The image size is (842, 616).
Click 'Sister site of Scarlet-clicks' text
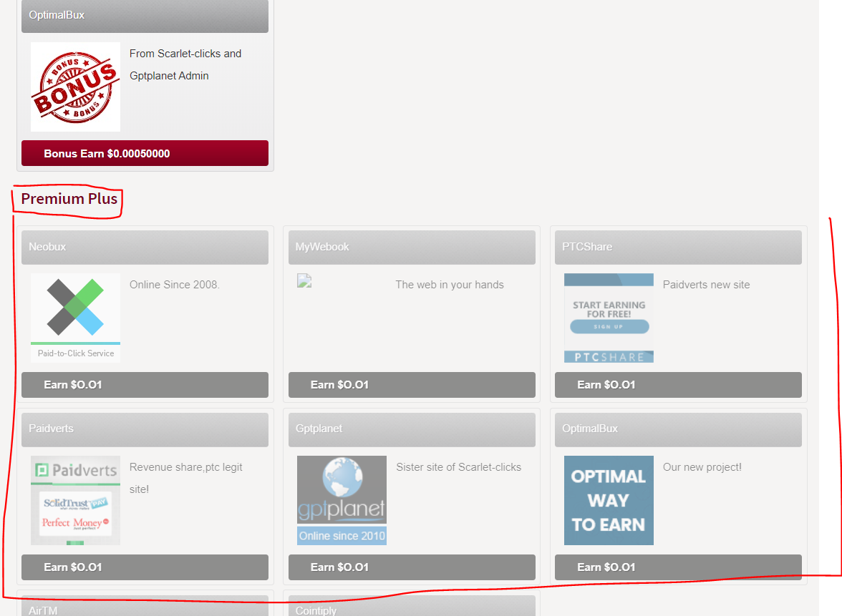458,466
